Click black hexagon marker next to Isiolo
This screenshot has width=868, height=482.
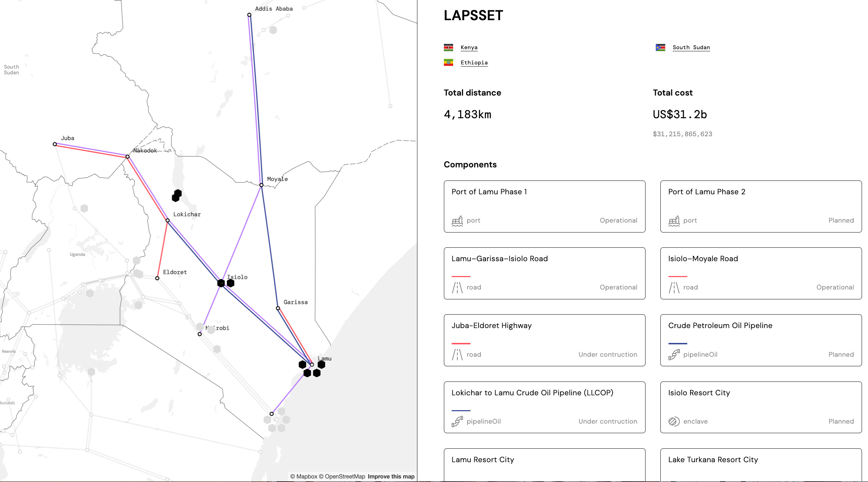click(231, 283)
